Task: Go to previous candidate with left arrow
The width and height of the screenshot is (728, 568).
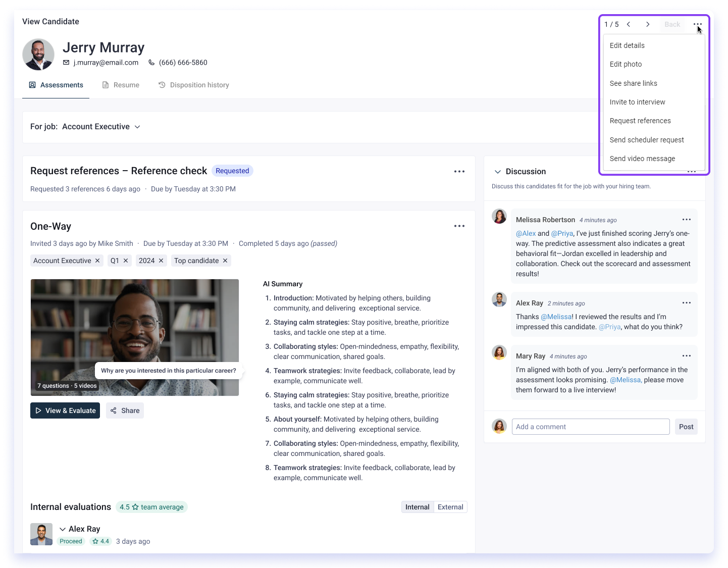Action: (x=629, y=24)
